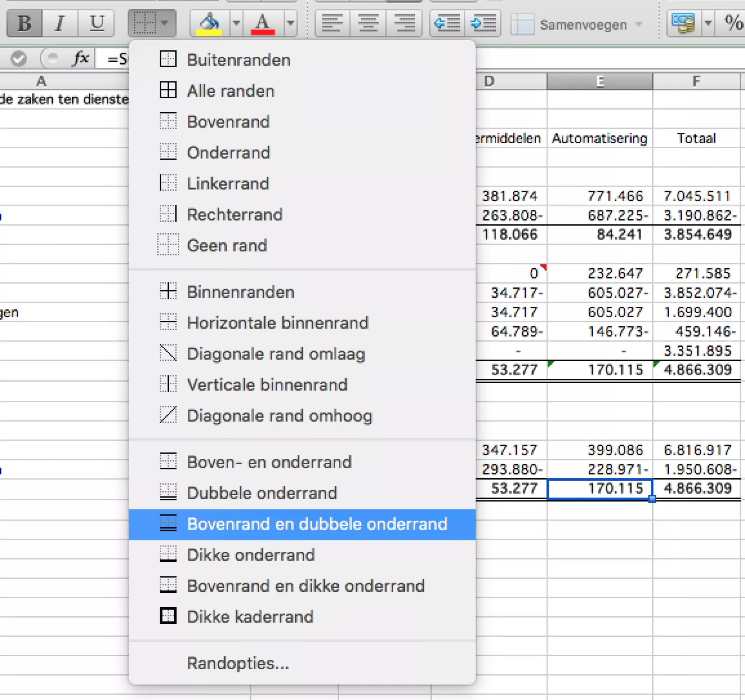Apply the red font color icon
745x700 pixels.
point(263,23)
